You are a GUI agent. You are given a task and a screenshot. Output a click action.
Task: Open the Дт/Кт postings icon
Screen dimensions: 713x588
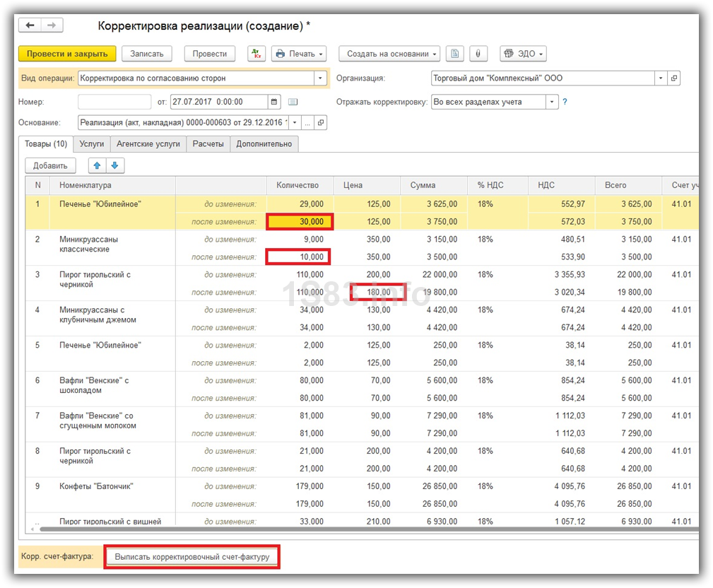[257, 54]
